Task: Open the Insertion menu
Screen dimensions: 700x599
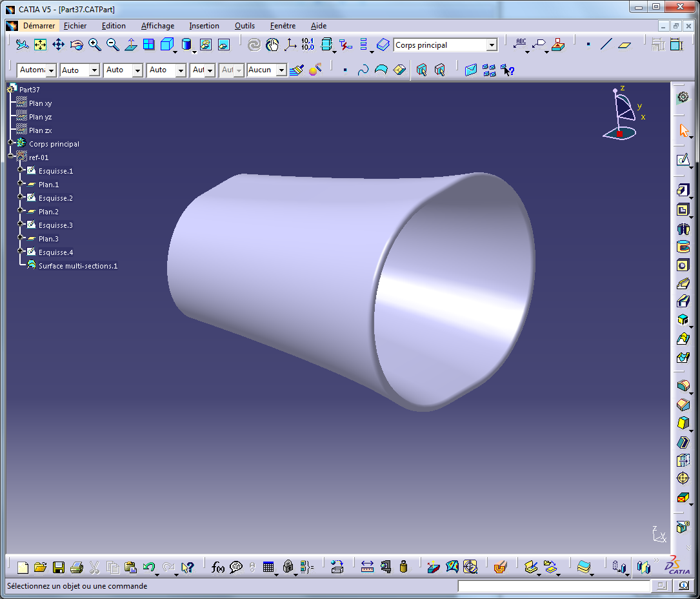Action: tap(204, 26)
